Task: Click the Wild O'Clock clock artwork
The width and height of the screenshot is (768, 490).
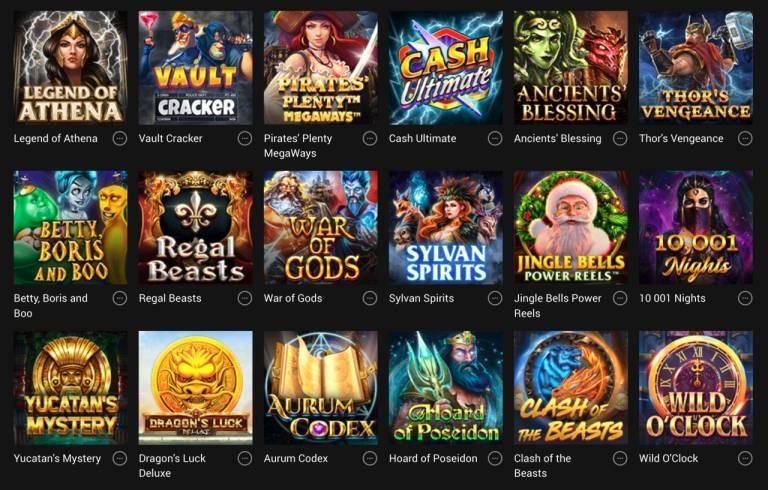Action: (x=696, y=388)
